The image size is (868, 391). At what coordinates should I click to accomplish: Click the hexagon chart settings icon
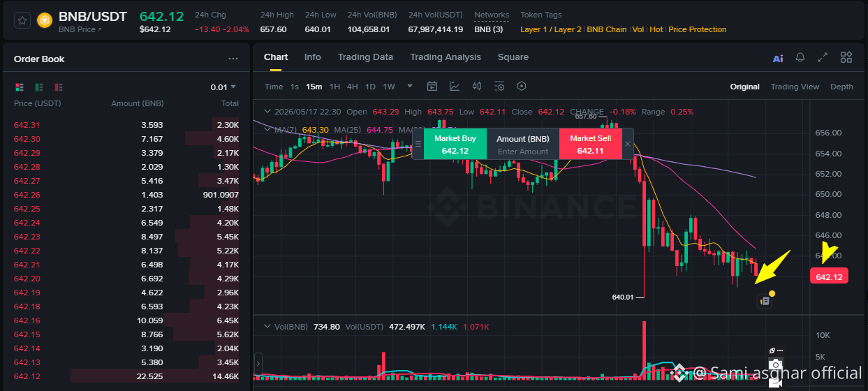coord(522,87)
